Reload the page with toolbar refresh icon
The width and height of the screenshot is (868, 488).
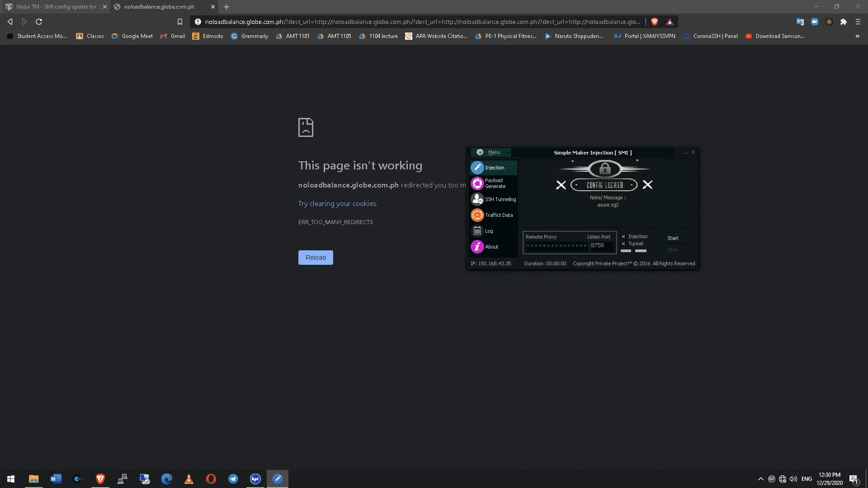click(39, 22)
